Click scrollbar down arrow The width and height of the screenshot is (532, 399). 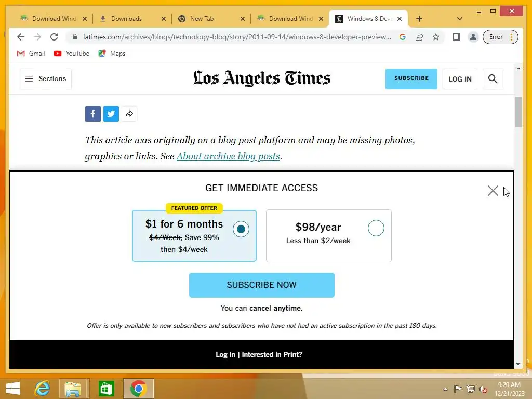518,364
